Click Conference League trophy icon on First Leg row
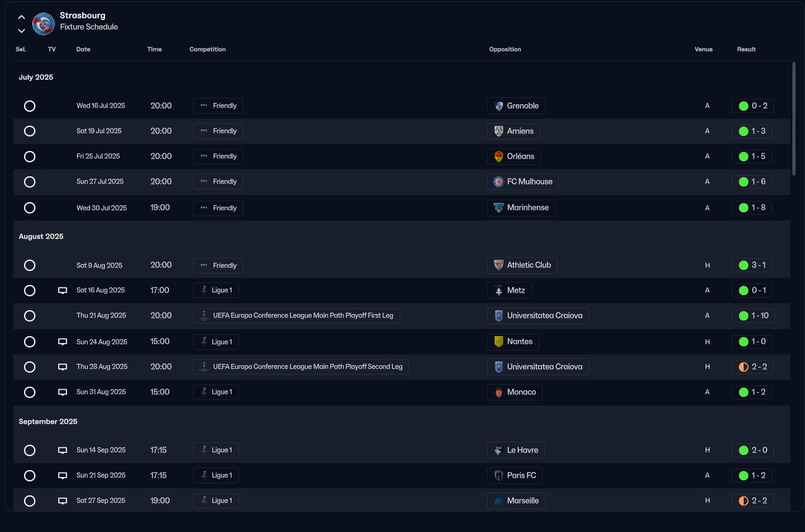 tap(204, 315)
